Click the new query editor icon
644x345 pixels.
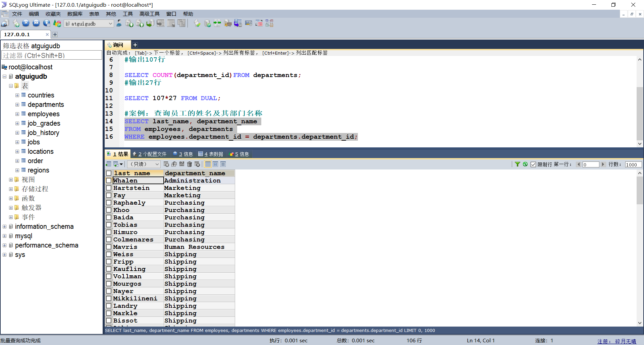point(16,23)
